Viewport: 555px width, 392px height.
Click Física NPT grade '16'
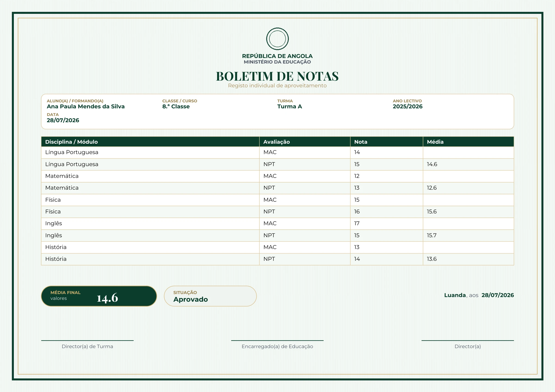tap(357, 212)
